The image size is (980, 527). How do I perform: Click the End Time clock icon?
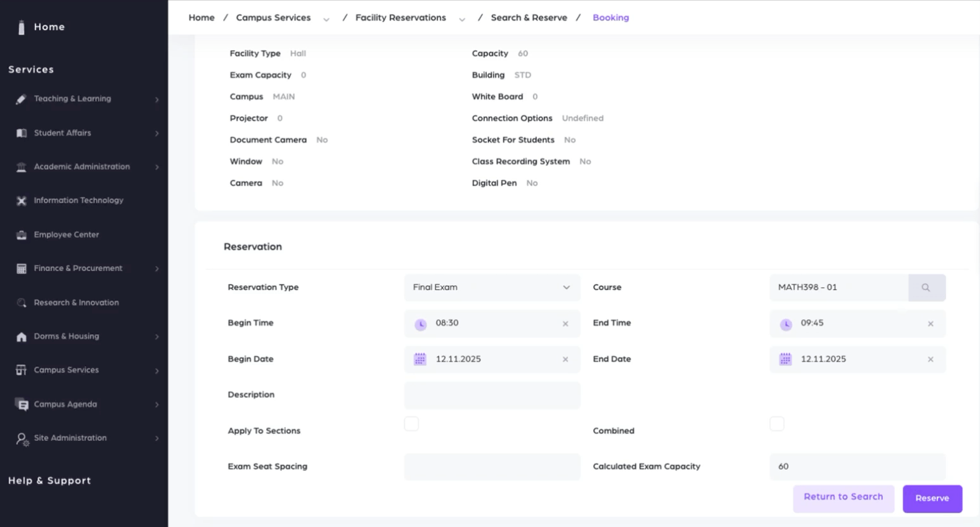(785, 324)
